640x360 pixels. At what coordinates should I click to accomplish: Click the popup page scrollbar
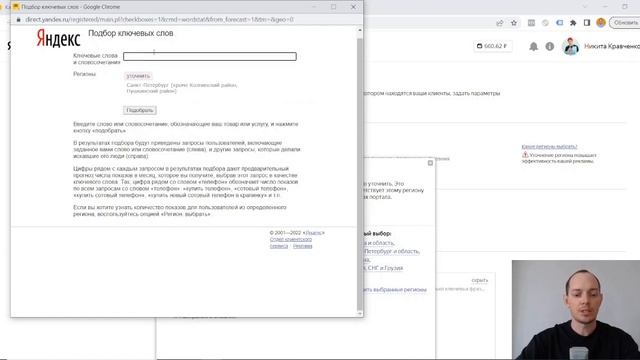point(360,171)
